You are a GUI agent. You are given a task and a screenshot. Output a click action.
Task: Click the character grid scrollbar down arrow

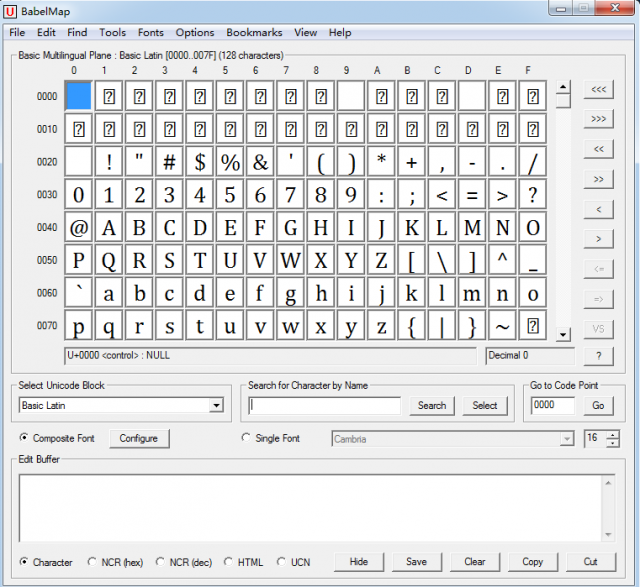coord(563,335)
